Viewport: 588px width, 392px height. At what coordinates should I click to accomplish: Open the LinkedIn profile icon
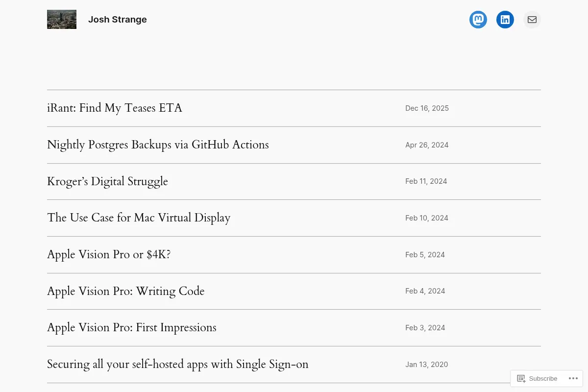[505, 20]
